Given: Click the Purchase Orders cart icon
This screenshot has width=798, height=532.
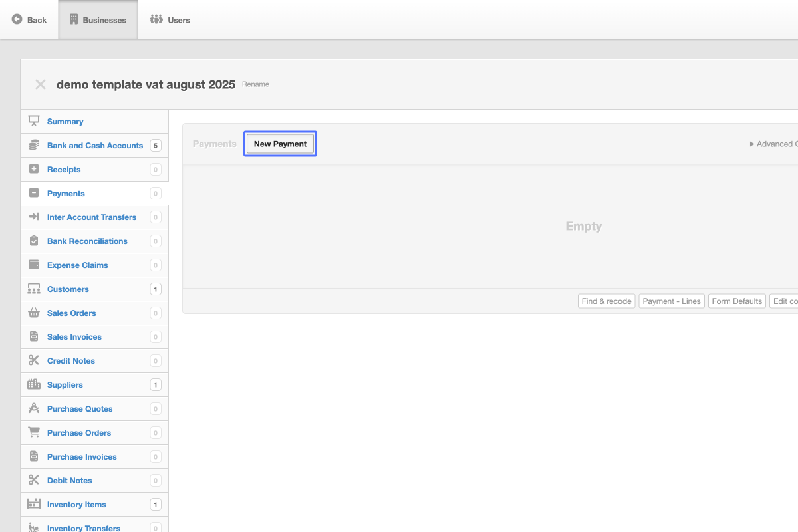Looking at the screenshot, I should point(34,432).
